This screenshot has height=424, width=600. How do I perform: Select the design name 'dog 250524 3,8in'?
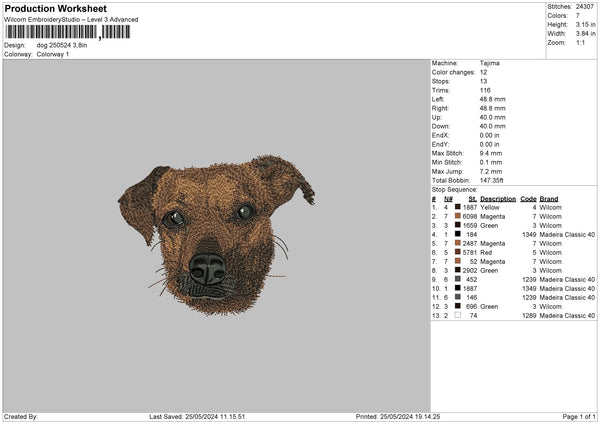[x=64, y=45]
